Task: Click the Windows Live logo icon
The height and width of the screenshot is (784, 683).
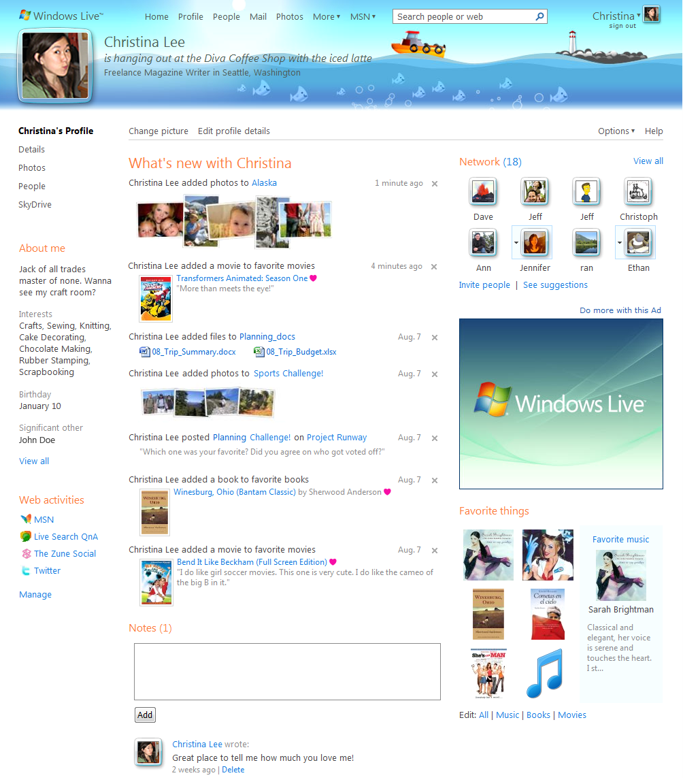Action: (25, 15)
